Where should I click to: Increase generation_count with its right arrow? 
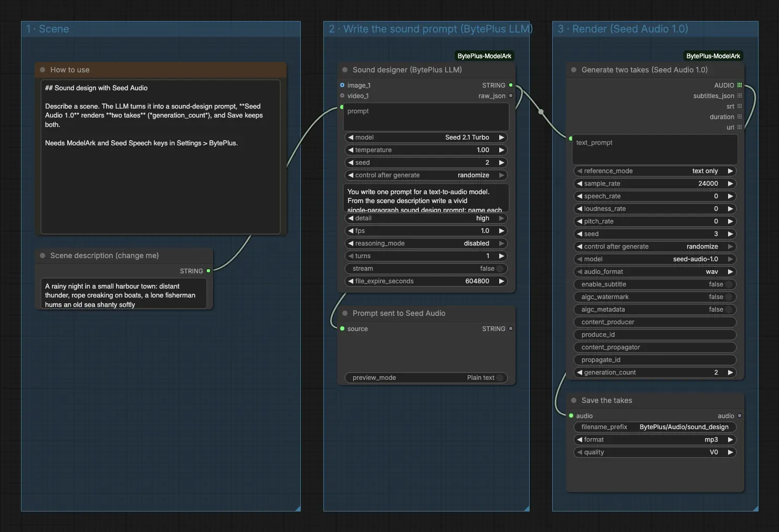[x=730, y=373]
